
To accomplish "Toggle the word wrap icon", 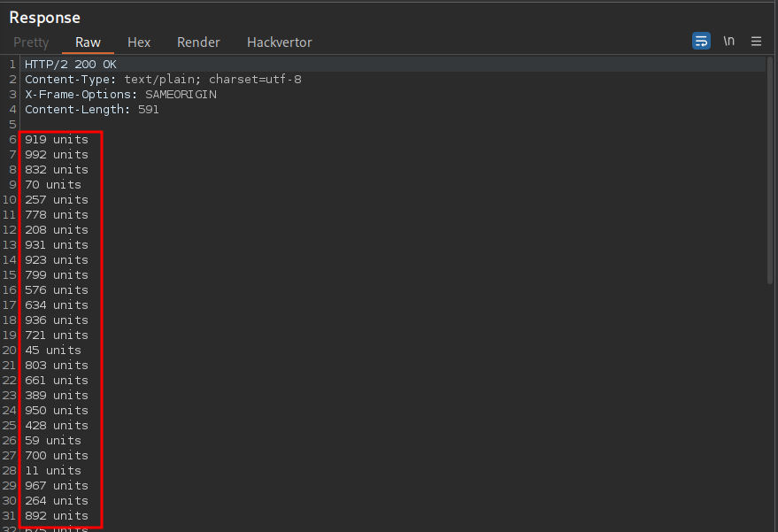I will click(701, 41).
